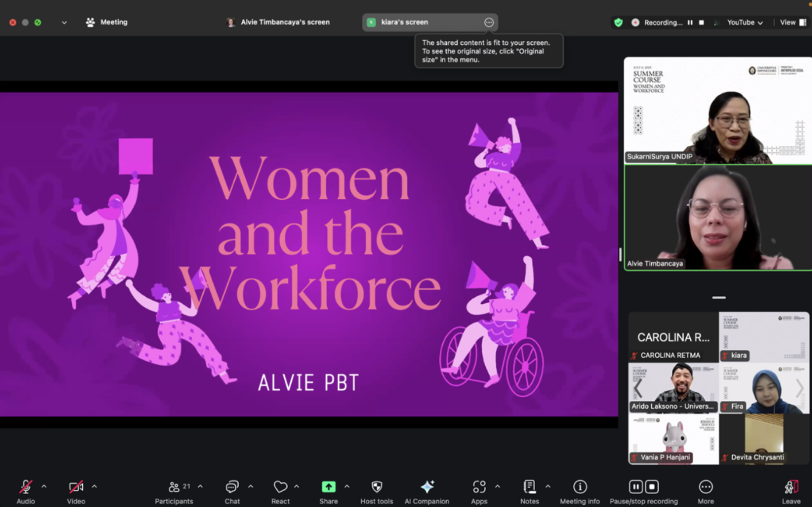Viewport: 812px width, 507px height.
Task: Open the YouTube live stream dropdown
Action: tap(745, 23)
